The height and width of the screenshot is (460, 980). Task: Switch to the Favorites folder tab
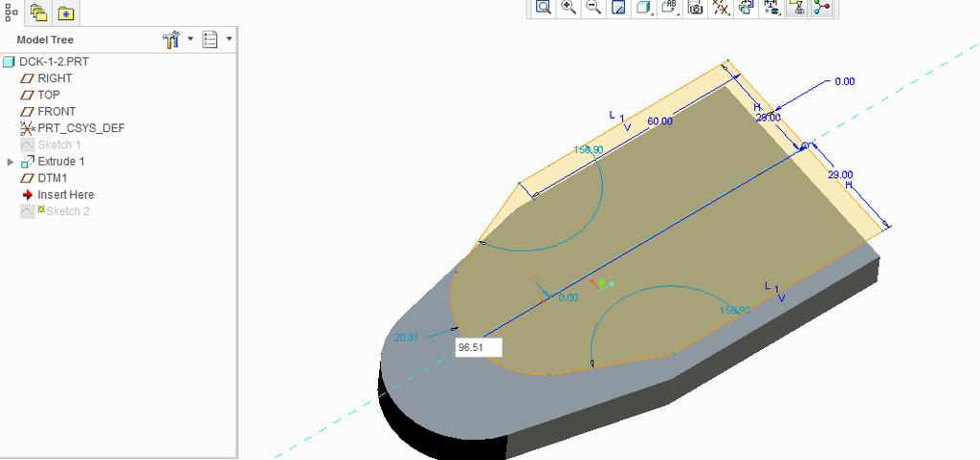pyautogui.click(x=66, y=12)
